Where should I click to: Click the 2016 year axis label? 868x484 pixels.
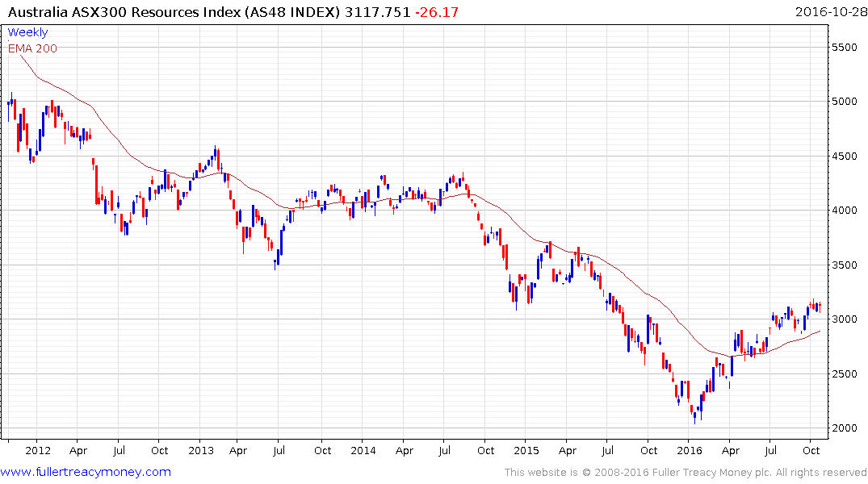coord(690,450)
